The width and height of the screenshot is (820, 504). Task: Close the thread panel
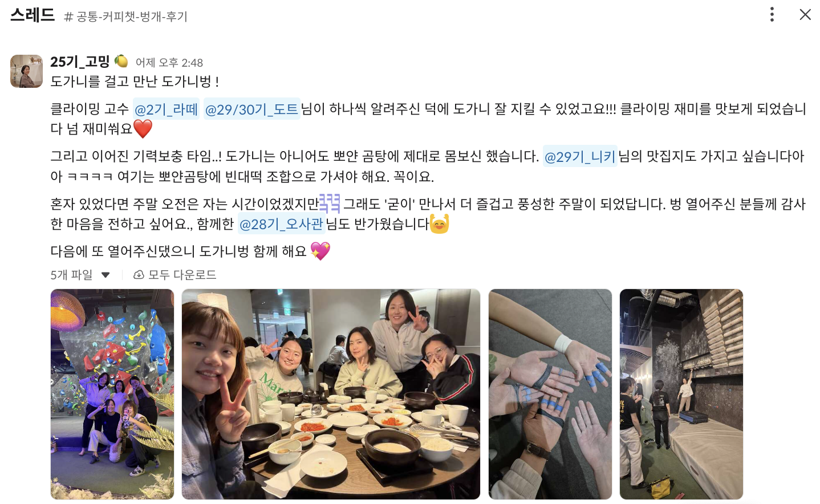click(x=805, y=14)
